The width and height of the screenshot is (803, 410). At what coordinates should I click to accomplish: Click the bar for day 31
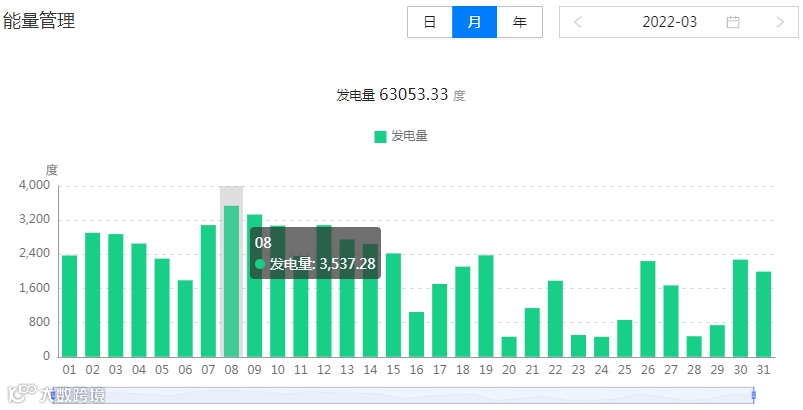[764, 314]
